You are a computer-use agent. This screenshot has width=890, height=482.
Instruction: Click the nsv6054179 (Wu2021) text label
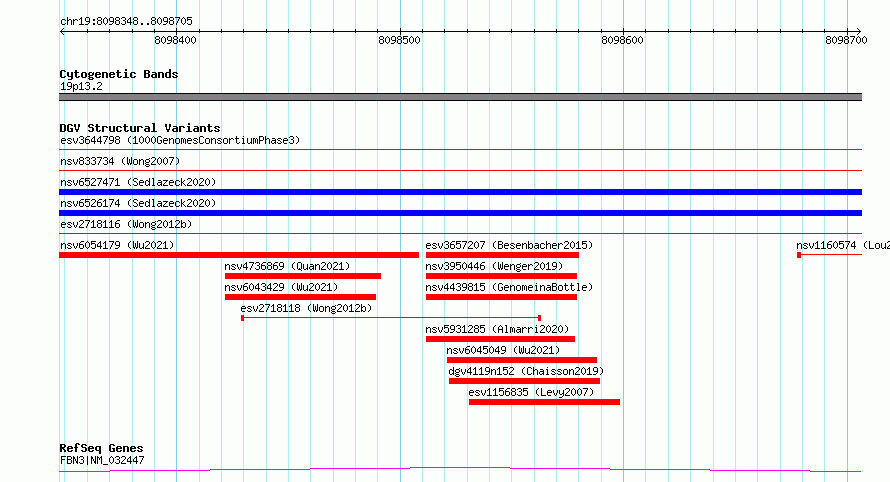tap(117, 245)
